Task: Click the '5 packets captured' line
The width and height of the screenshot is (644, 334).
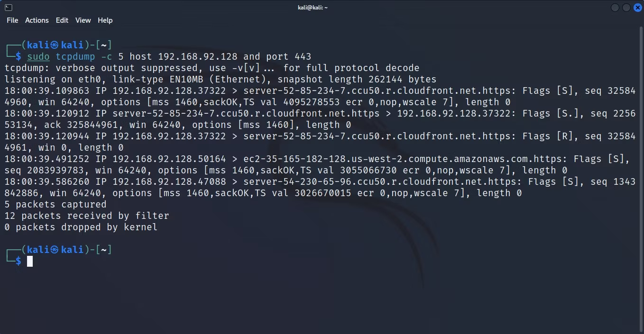Action: (55, 205)
